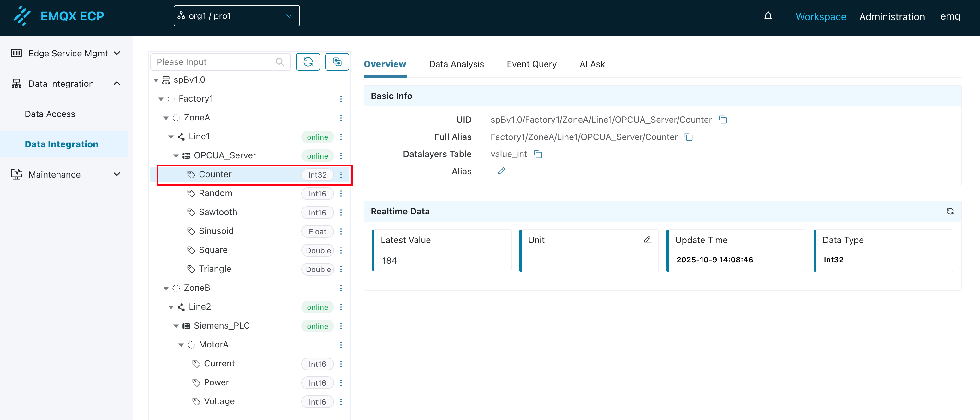Copy the Datalayers Table name
Viewport: 980px width, 420px height.
pos(538,154)
